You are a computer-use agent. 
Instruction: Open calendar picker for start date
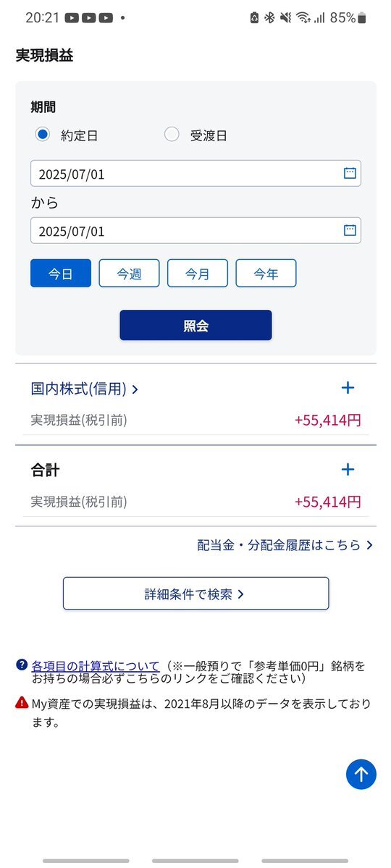click(350, 173)
